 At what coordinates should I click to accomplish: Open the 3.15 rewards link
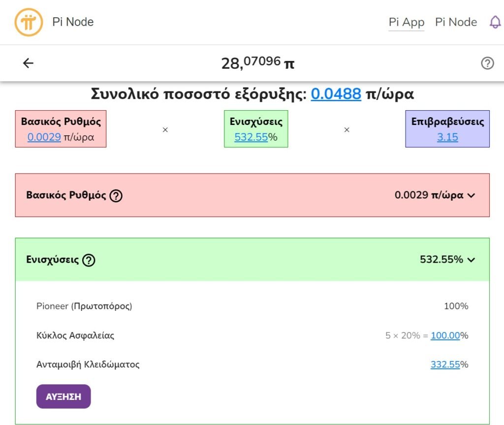tap(447, 137)
